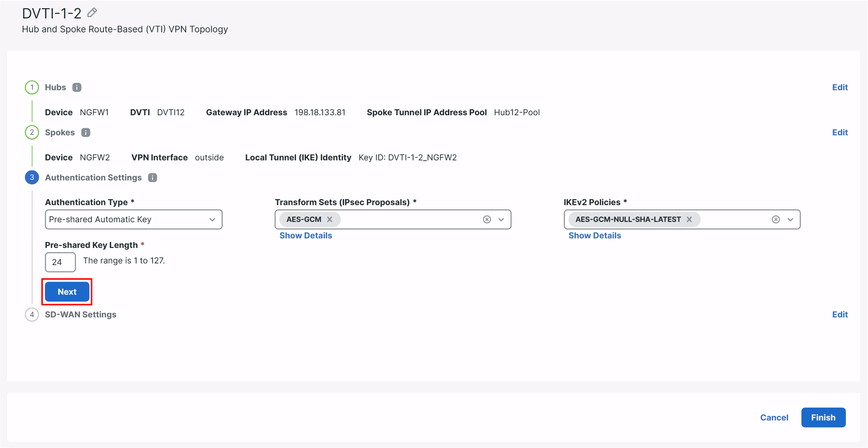Viewport: 868px width, 448px height.
Task: Click the Spokes info icon
Action: [86, 132]
